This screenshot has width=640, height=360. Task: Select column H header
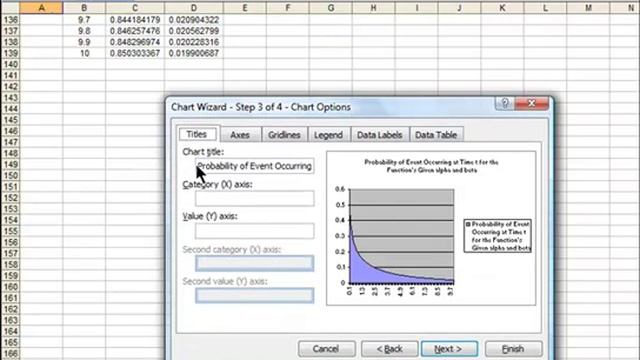[373, 8]
